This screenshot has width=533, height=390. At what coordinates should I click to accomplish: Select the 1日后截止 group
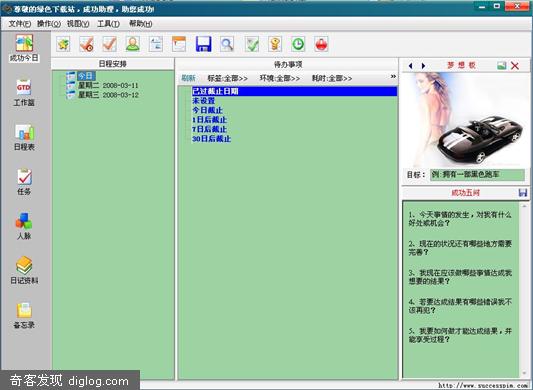[x=209, y=120]
